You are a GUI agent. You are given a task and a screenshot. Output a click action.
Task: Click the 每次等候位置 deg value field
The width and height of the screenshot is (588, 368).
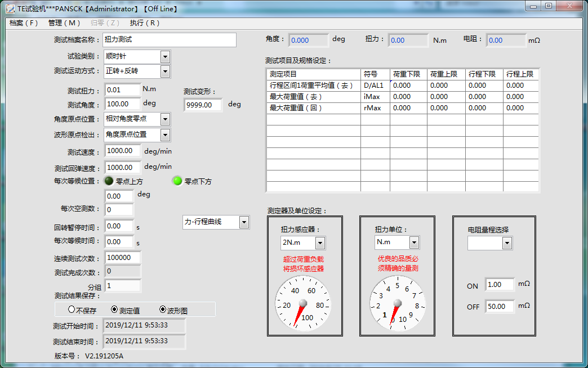[119, 196]
